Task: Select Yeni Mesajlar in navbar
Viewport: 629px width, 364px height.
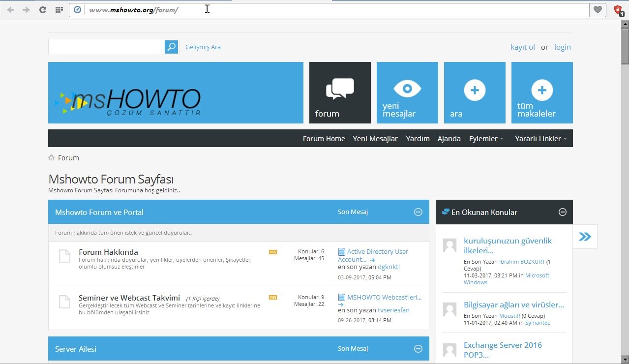Action: (x=375, y=139)
